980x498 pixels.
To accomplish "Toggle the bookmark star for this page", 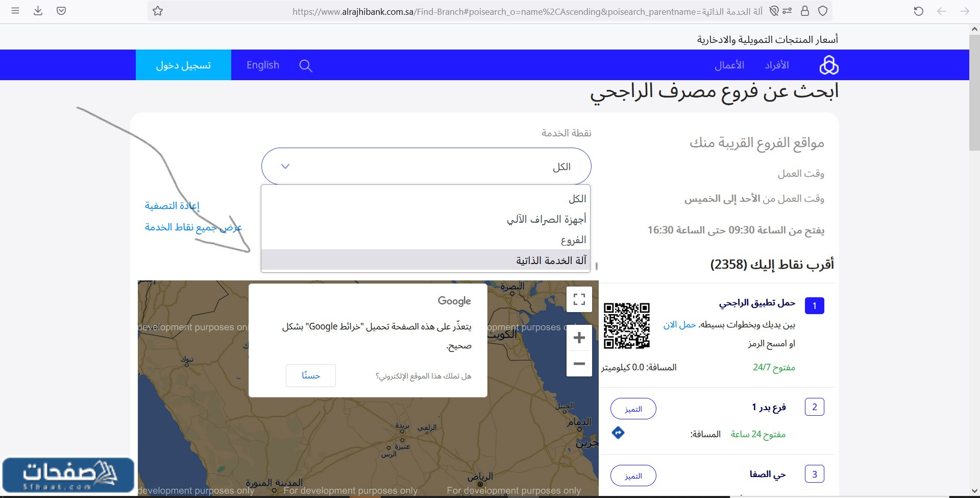I will point(158,10).
